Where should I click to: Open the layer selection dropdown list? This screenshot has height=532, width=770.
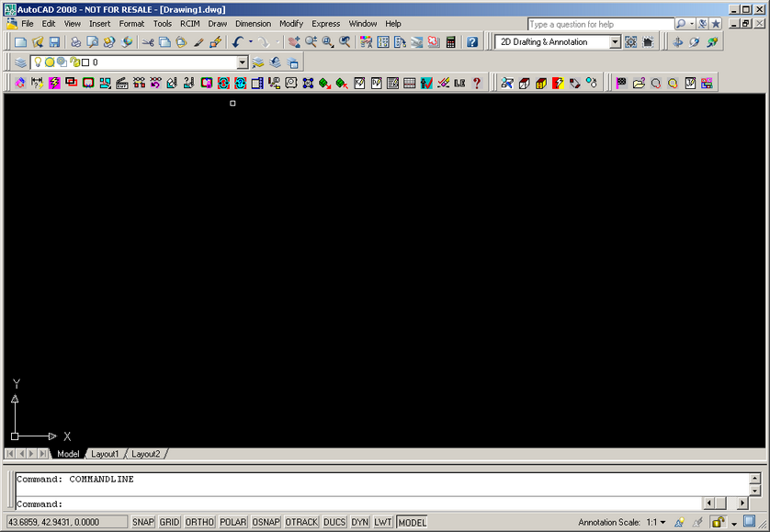[x=243, y=62]
